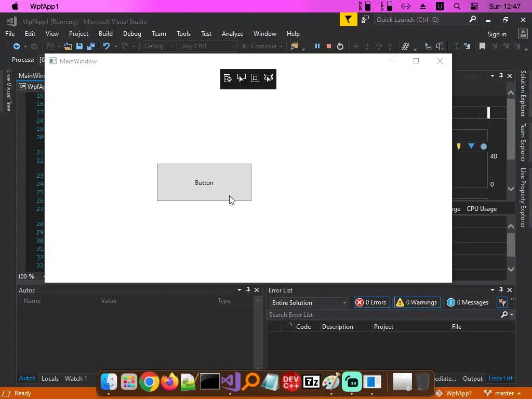Image resolution: width=532 pixels, height=399 pixels.
Task: Click the Button in MainWindow
Action: [x=204, y=182]
